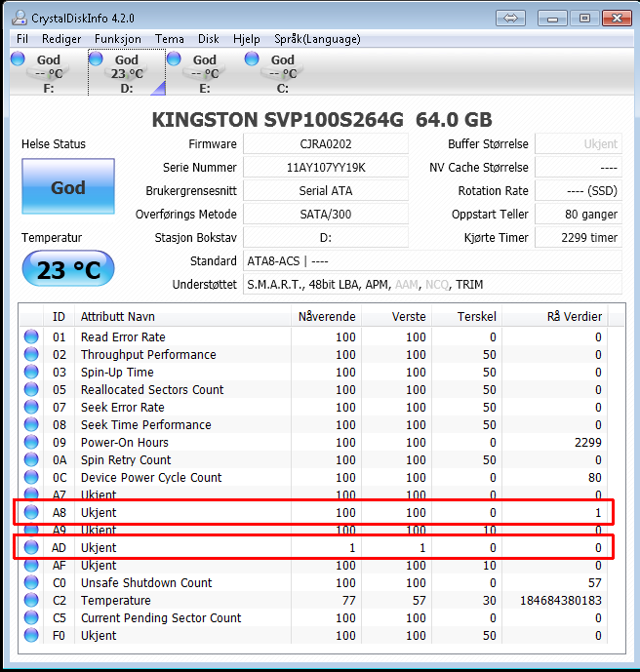Open the Disk menu
The height and width of the screenshot is (672, 640).
point(209,39)
